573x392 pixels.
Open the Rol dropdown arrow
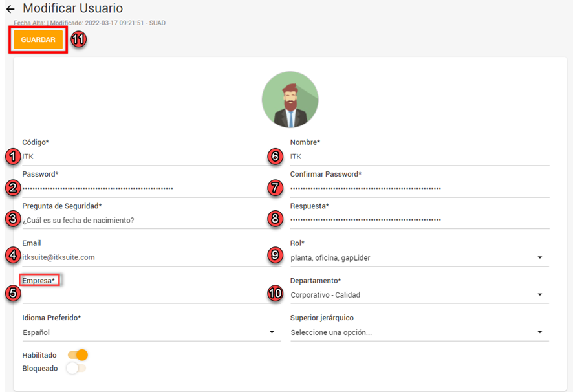(539, 258)
